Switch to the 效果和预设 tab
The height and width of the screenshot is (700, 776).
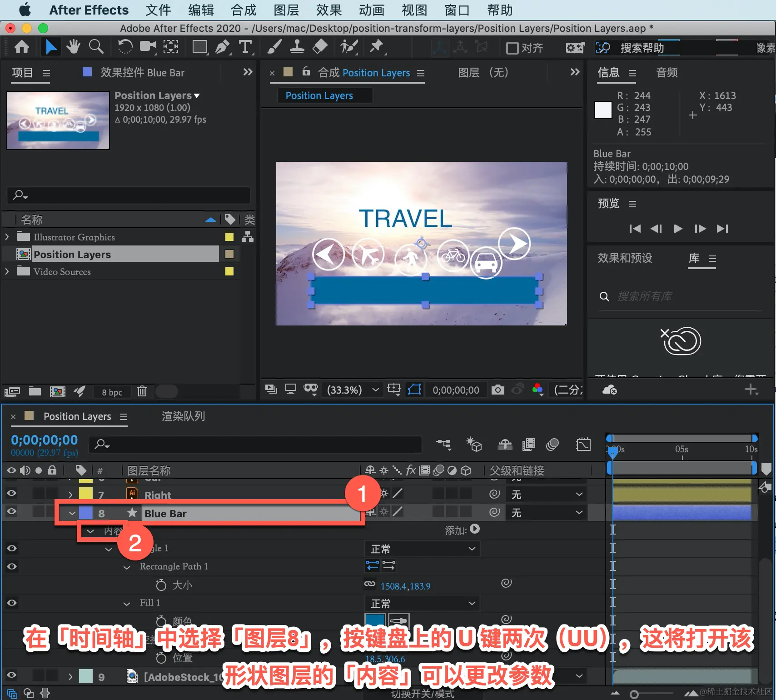(x=625, y=258)
